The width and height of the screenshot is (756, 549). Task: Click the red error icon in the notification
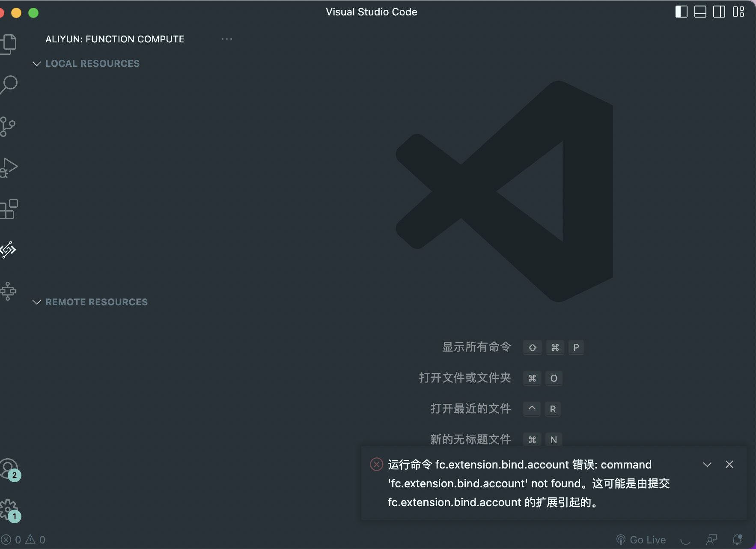[376, 464]
